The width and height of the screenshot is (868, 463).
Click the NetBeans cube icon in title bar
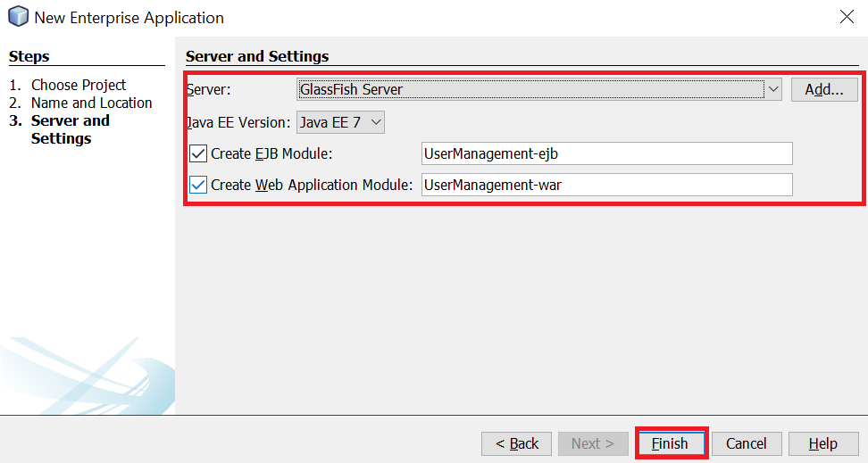(x=18, y=17)
